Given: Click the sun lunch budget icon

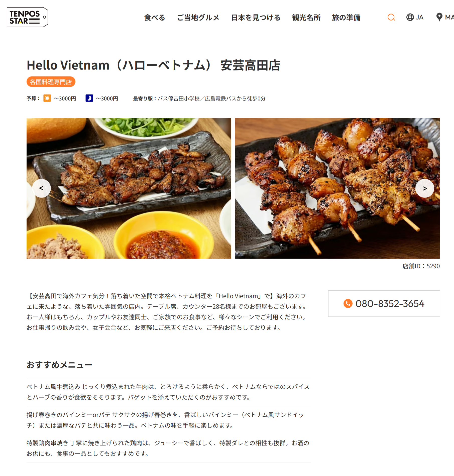Looking at the screenshot, I should [x=47, y=98].
